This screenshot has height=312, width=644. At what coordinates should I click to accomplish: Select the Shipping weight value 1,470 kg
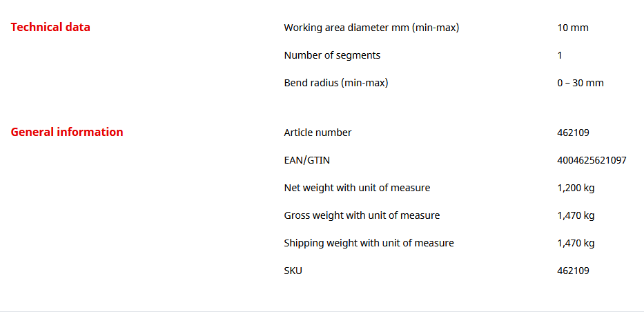pyautogui.click(x=576, y=243)
